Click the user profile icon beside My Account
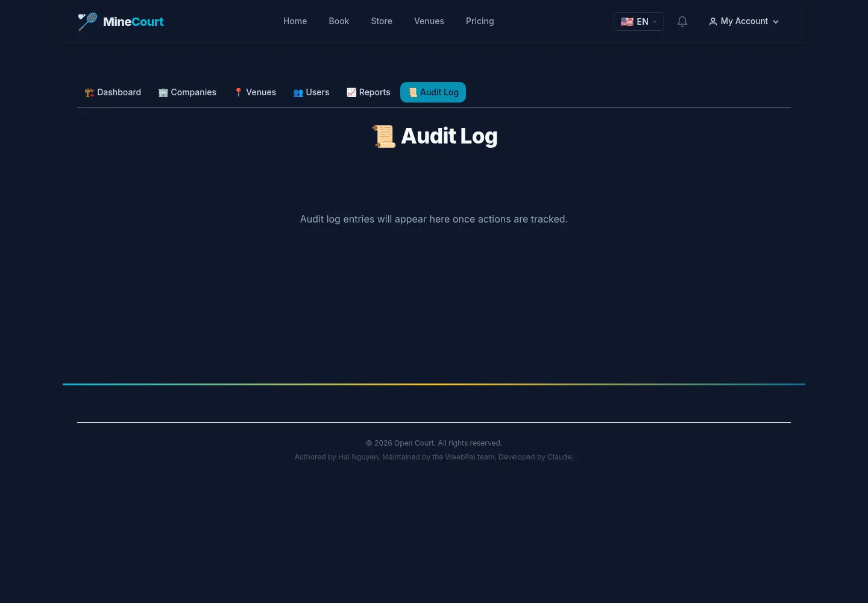The image size is (868, 603). (x=713, y=22)
